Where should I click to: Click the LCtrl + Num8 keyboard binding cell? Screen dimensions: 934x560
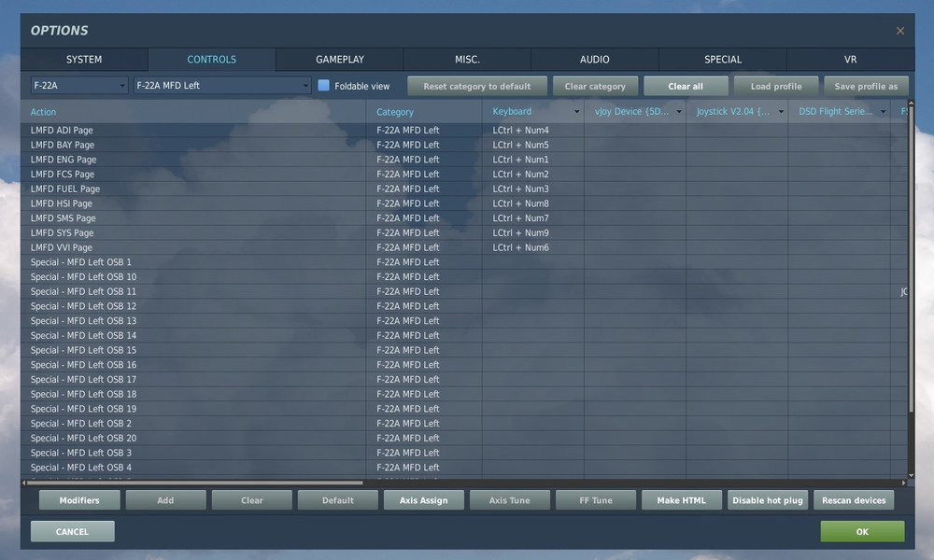[x=532, y=203]
